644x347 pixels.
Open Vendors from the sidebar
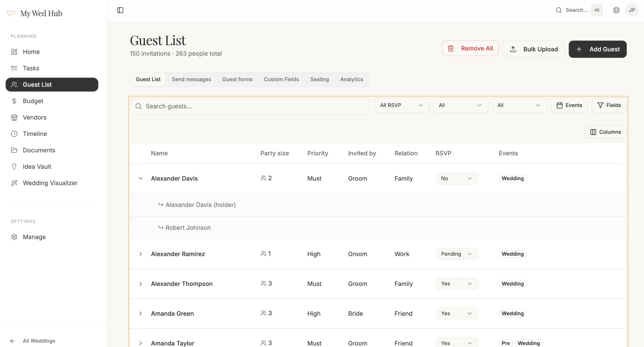tap(52, 117)
